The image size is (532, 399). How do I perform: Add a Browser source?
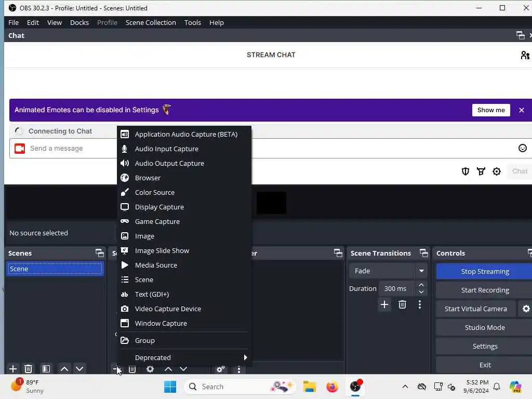(x=184, y=178)
